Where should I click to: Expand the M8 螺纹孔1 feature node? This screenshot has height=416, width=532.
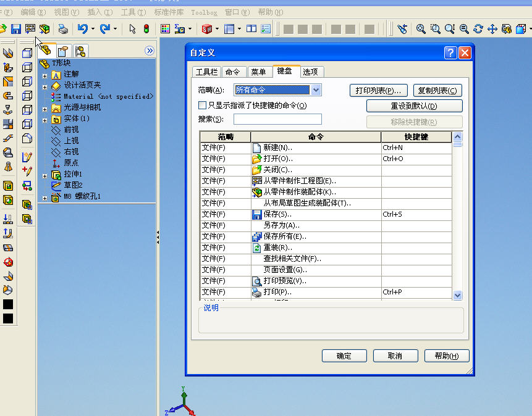coord(44,198)
